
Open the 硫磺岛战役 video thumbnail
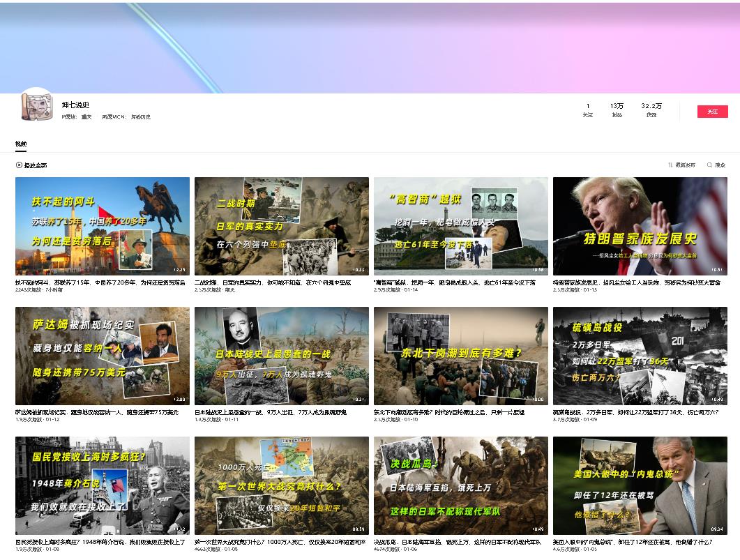[x=640, y=356]
